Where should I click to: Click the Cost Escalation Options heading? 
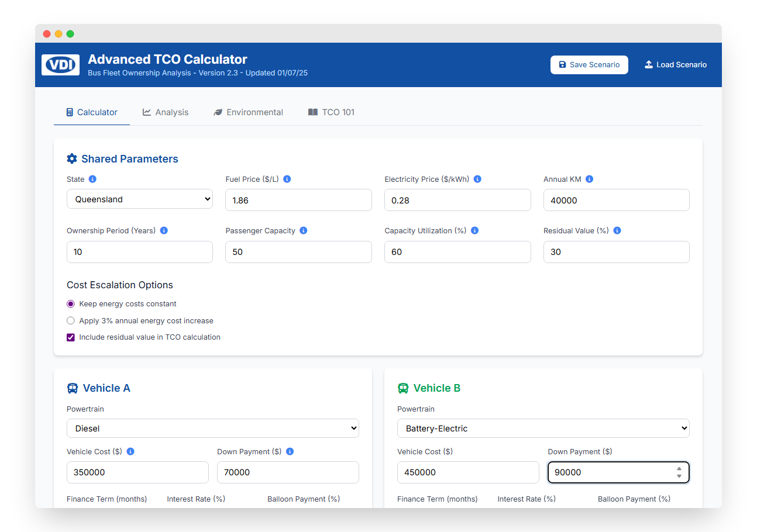click(120, 285)
